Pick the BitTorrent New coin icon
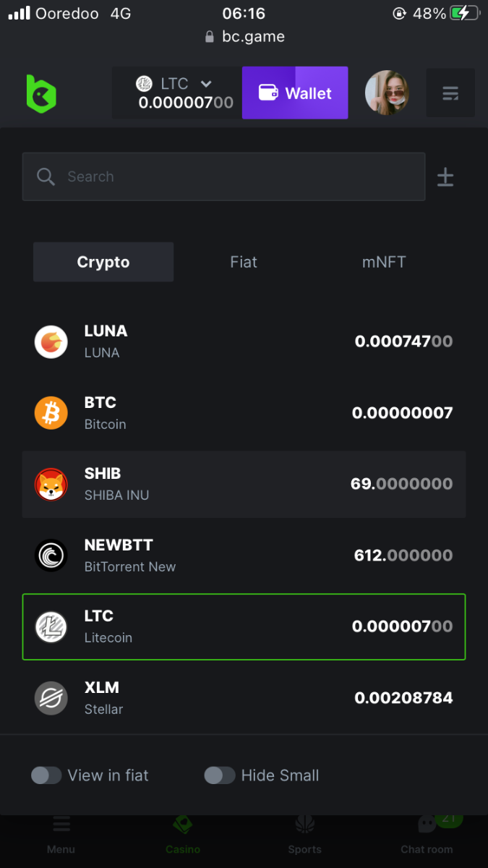Viewport: 488px width, 868px height. [x=51, y=556]
